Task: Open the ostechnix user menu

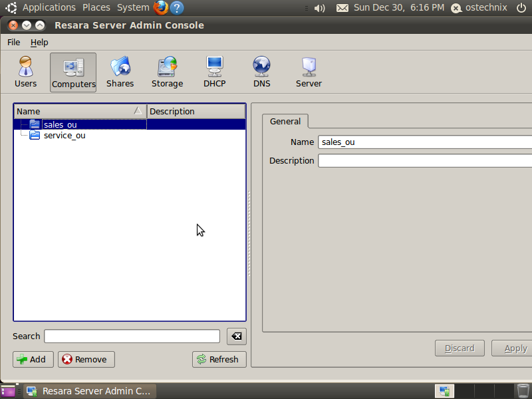Action: coord(479,7)
